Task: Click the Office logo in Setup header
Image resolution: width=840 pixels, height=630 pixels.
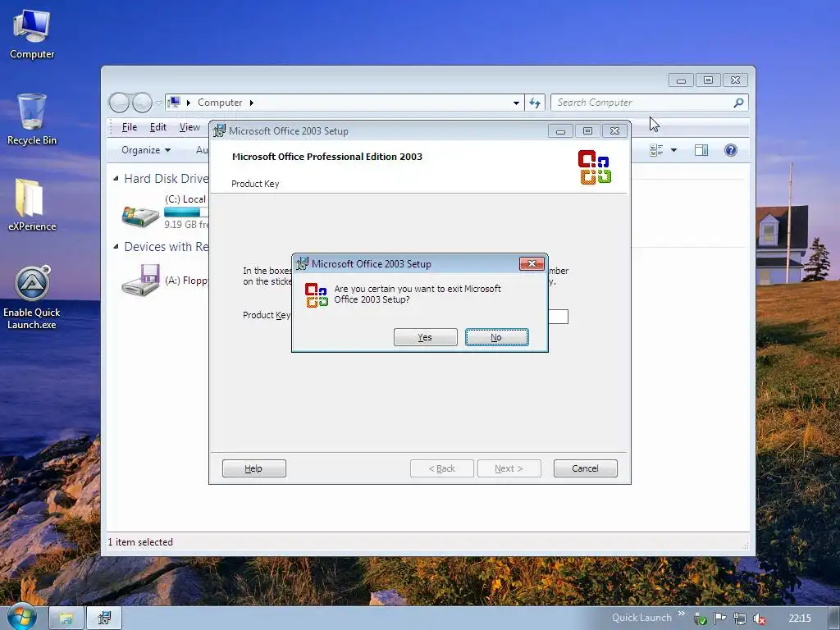Action: point(595,167)
